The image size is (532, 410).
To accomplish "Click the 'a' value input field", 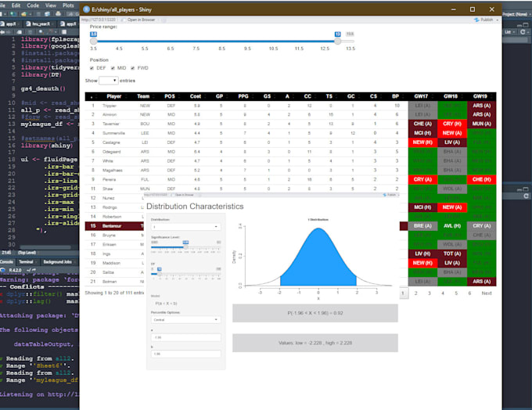I will pos(185,337).
